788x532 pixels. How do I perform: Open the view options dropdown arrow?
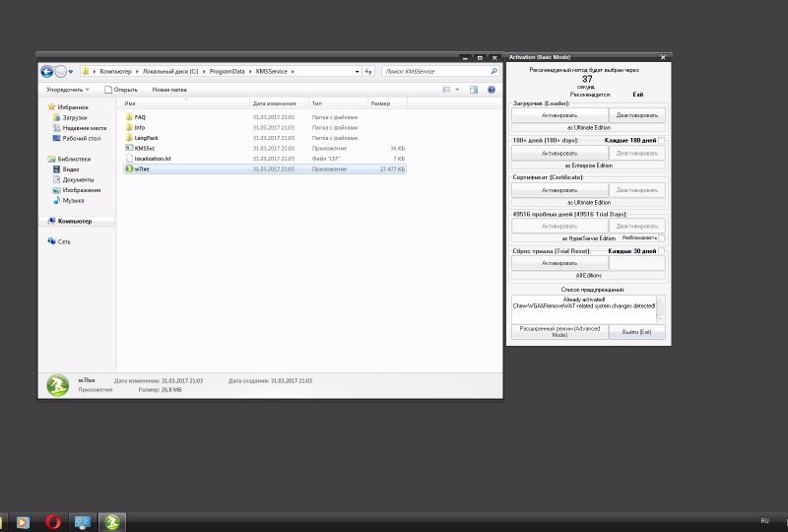[457, 90]
